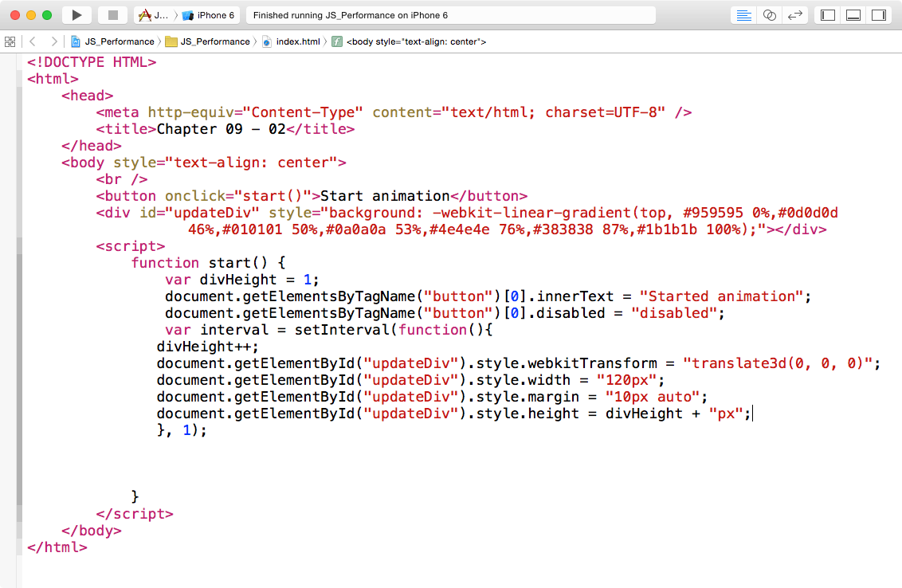Click the 'function start() {' line
The width and height of the screenshot is (902, 588).
pyautogui.click(x=208, y=263)
